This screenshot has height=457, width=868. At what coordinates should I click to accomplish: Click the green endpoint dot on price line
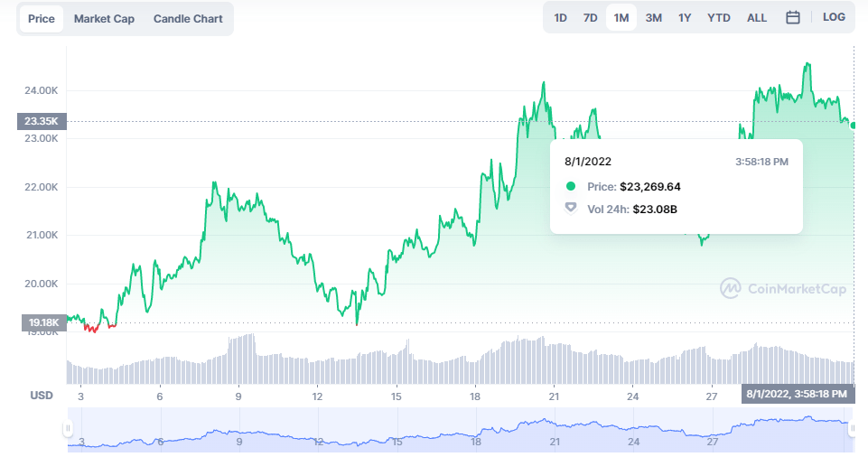[x=854, y=125]
